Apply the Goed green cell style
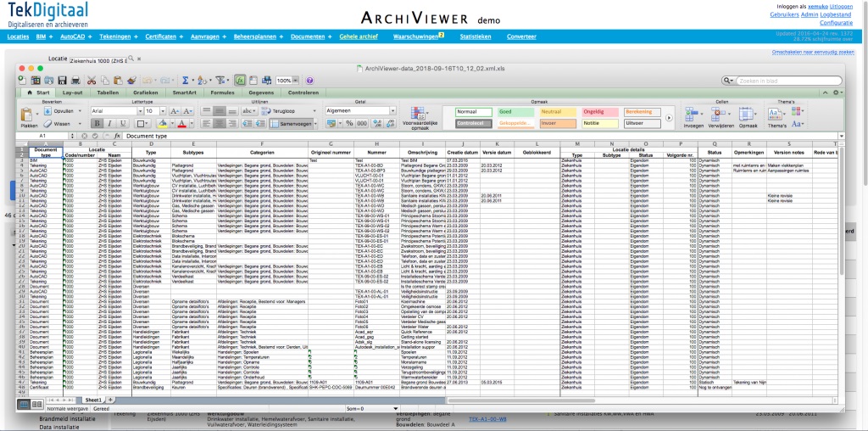The image size is (868, 431). pos(515,112)
